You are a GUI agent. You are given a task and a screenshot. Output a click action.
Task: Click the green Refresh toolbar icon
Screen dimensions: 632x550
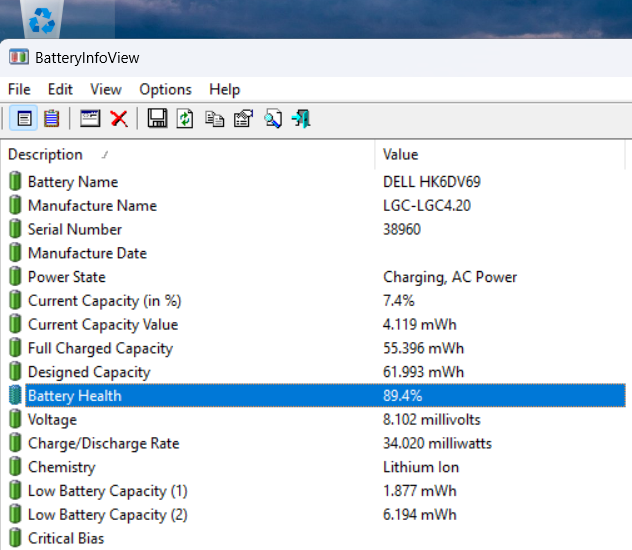click(185, 119)
